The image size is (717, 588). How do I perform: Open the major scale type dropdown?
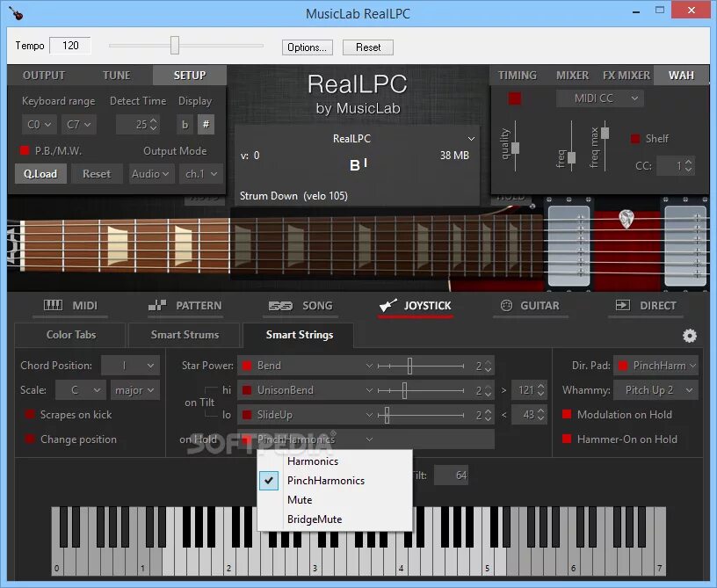click(x=135, y=390)
